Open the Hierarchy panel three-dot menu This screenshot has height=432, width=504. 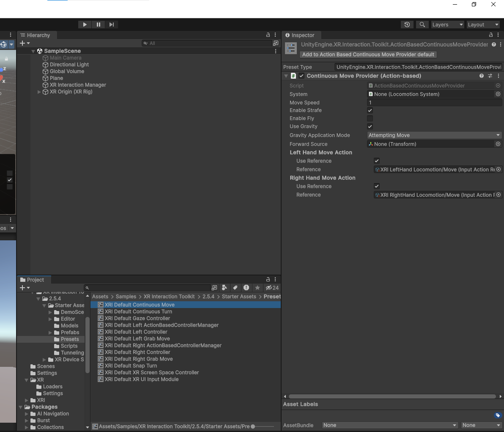[275, 35]
